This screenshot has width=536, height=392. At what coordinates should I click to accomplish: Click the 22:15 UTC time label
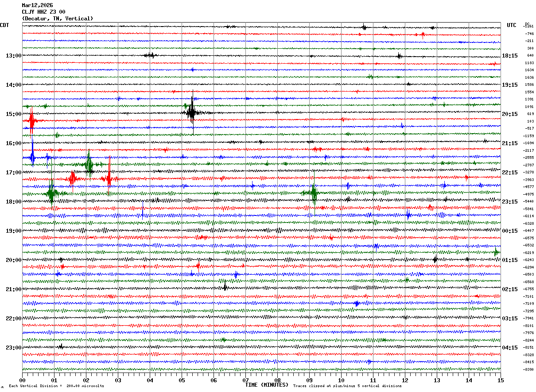[x=510, y=173]
